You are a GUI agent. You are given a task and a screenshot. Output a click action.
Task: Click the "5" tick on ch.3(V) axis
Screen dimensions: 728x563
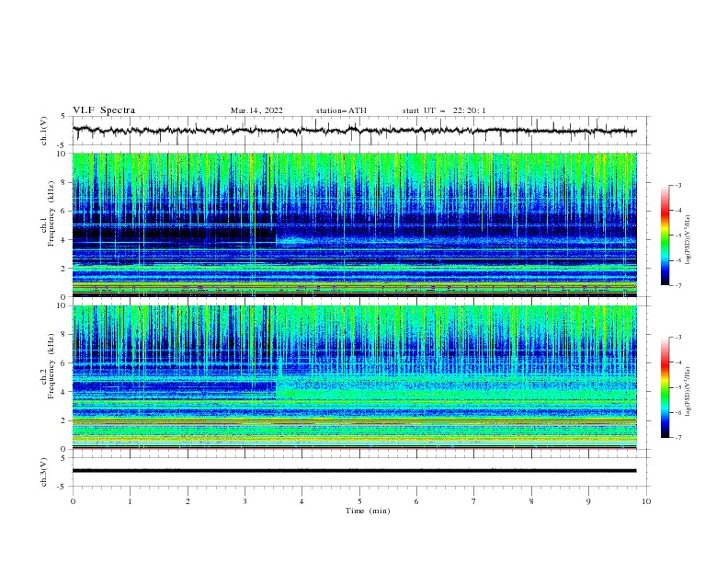click(x=64, y=458)
